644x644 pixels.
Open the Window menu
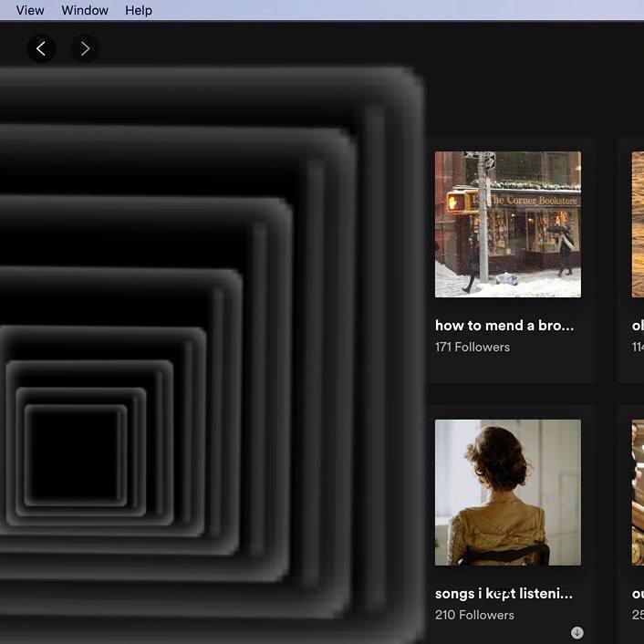click(85, 10)
